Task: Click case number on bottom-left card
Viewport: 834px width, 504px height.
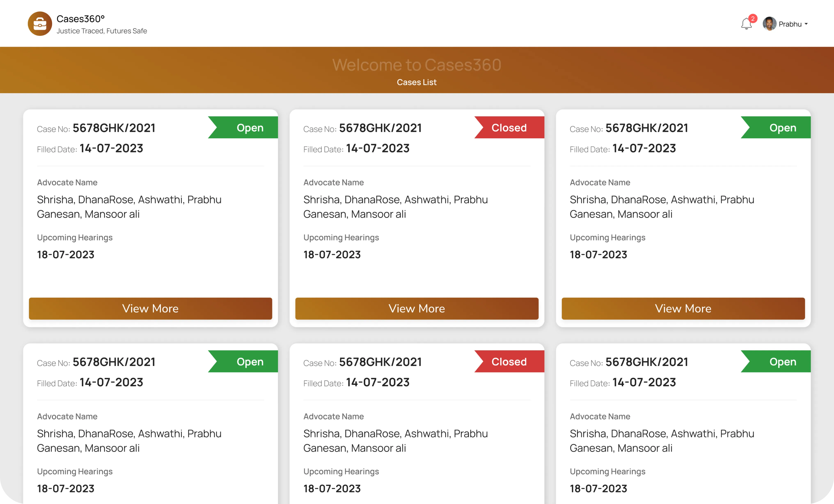Action: [114, 362]
